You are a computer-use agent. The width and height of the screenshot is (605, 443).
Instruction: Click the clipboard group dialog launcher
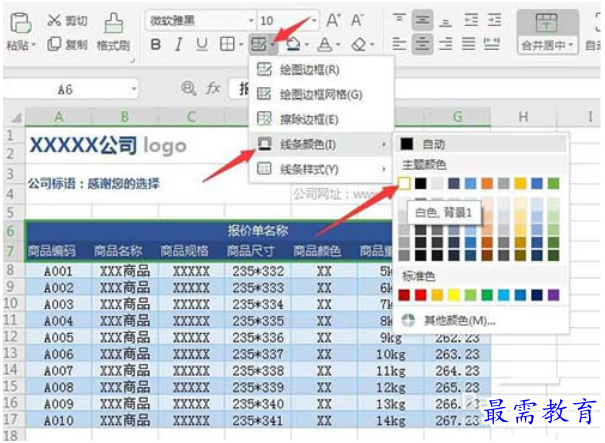tap(132, 60)
